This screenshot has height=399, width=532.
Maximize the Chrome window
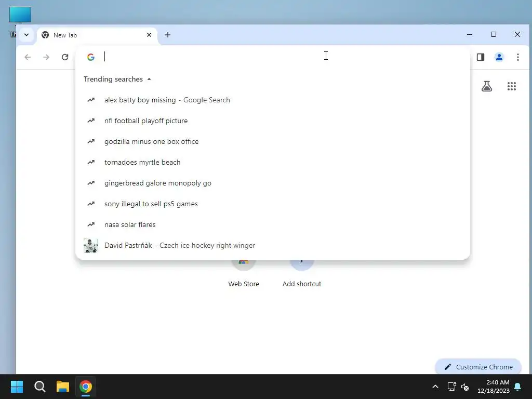494,35
